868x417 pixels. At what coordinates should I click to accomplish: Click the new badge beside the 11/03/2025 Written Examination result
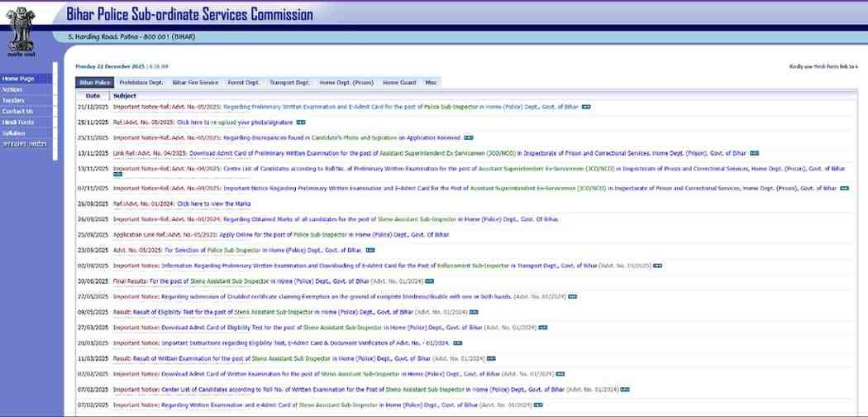(x=491, y=358)
